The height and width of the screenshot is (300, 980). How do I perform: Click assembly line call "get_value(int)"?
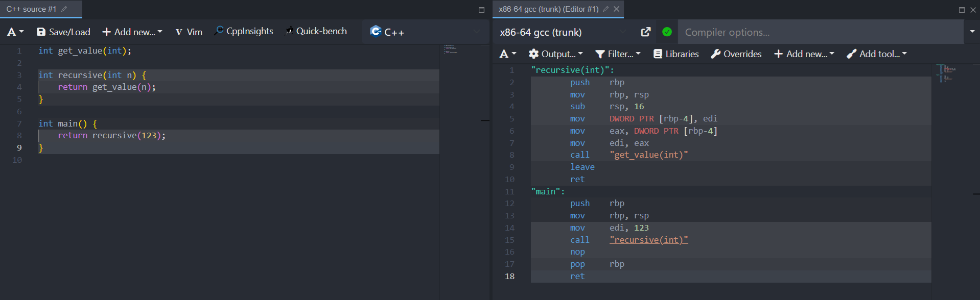point(629,155)
